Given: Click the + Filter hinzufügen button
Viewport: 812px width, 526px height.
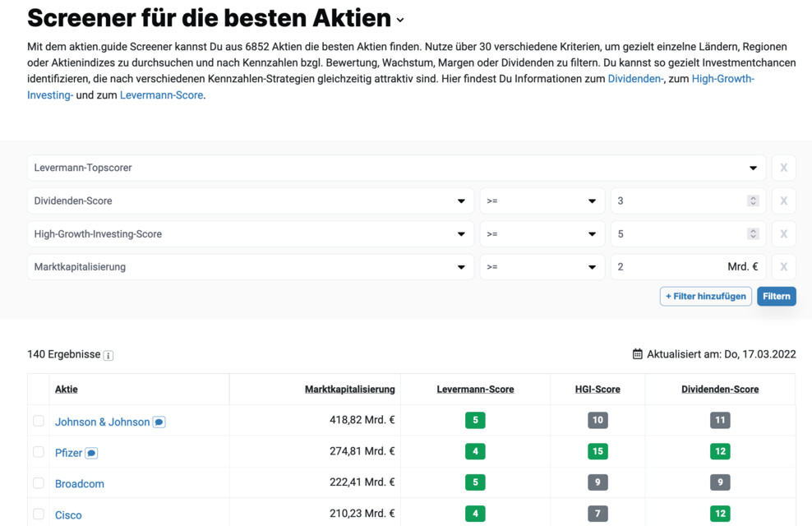Looking at the screenshot, I should [705, 297].
